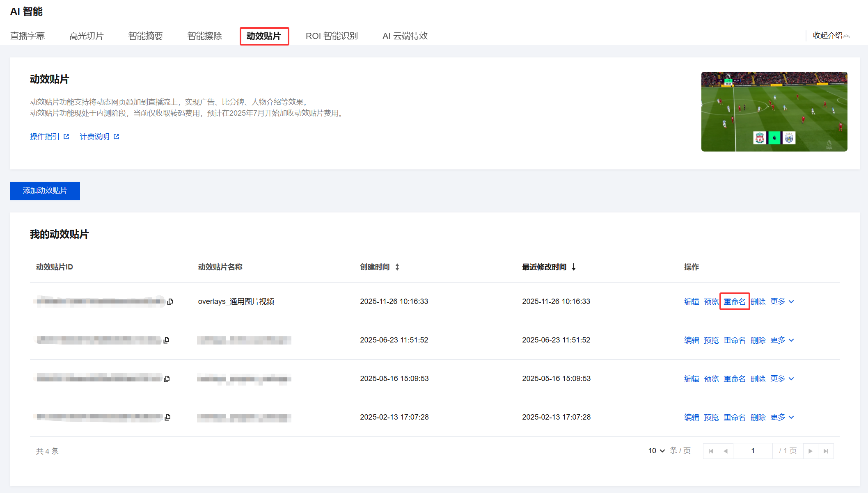The height and width of the screenshot is (493, 868).
Task: Switch to 智能擦除 tab
Action: [x=204, y=36]
